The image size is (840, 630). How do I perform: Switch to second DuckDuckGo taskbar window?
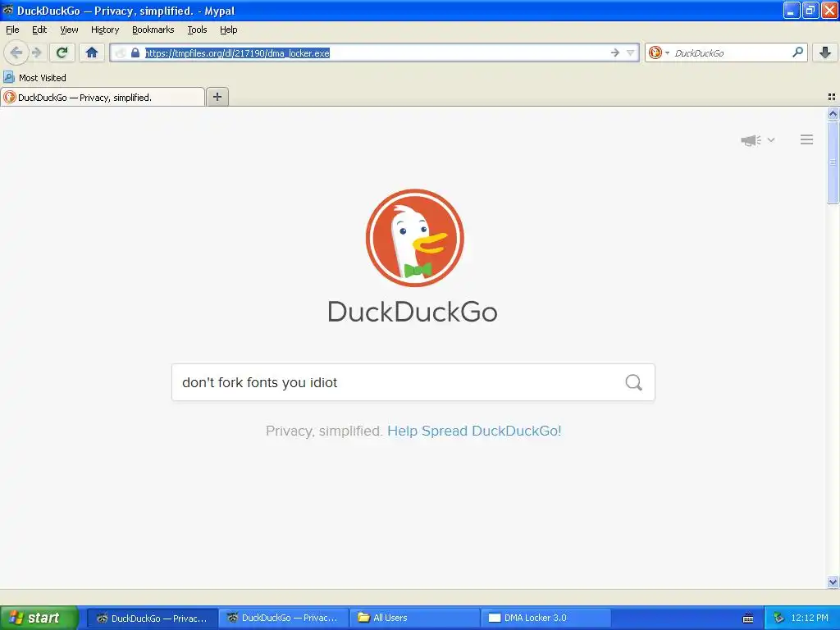[283, 619]
